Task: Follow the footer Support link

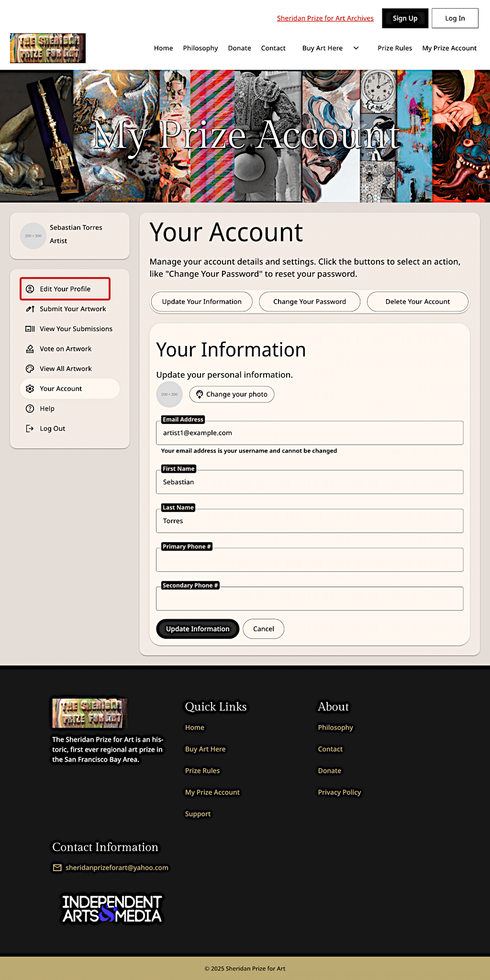Action: (198, 814)
